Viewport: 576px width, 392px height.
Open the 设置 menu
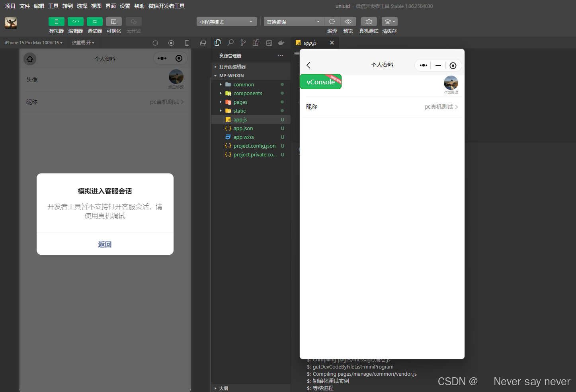click(x=125, y=6)
